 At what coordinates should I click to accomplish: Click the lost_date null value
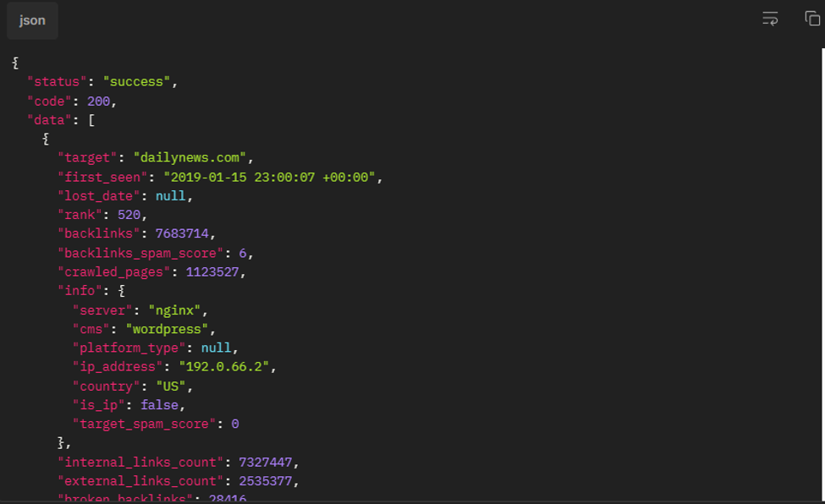(x=170, y=195)
